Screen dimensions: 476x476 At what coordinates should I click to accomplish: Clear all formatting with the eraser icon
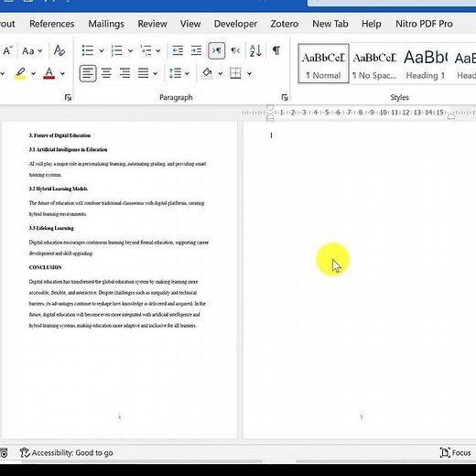(59, 50)
